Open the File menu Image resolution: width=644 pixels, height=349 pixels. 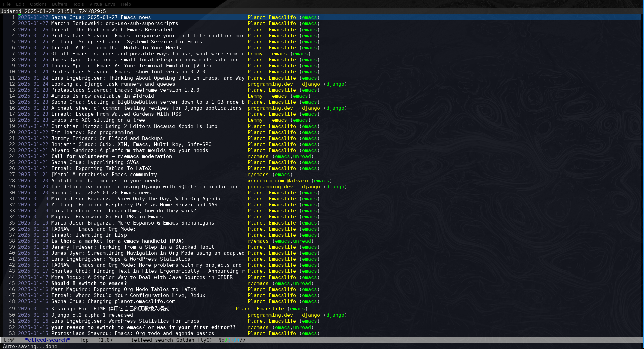point(7,4)
